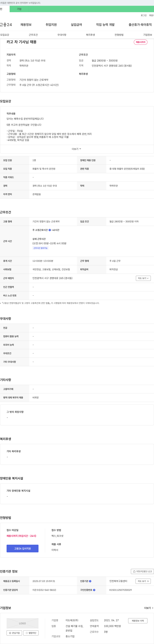Click job title 카고 차 기사님 채용
This screenshot has height=644, width=154.
pyautogui.click(x=21, y=42)
